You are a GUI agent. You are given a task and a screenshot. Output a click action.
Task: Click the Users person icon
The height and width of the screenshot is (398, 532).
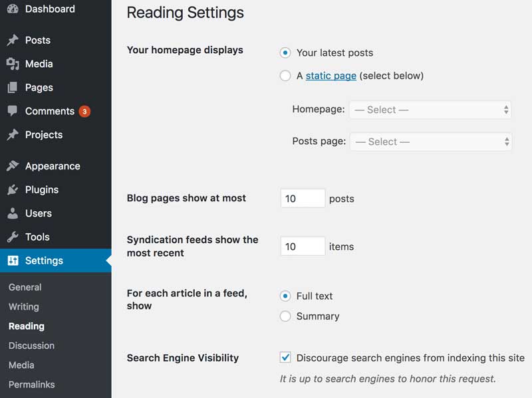[13, 213]
